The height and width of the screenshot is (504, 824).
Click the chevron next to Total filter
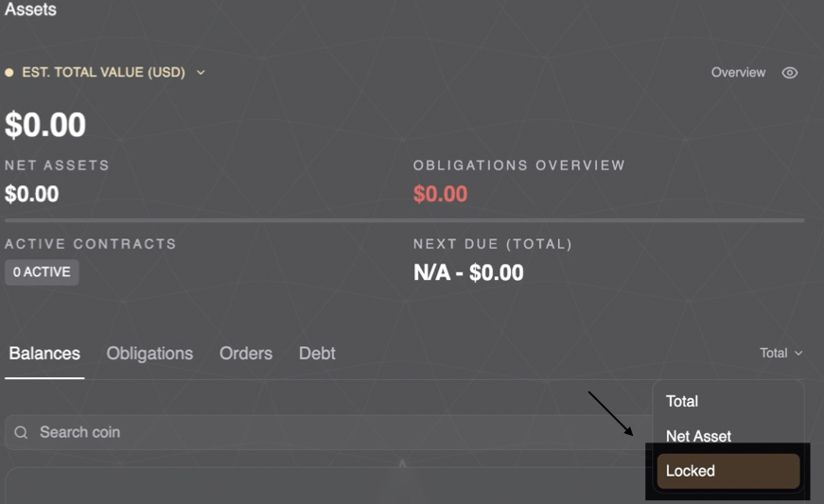pyautogui.click(x=798, y=354)
